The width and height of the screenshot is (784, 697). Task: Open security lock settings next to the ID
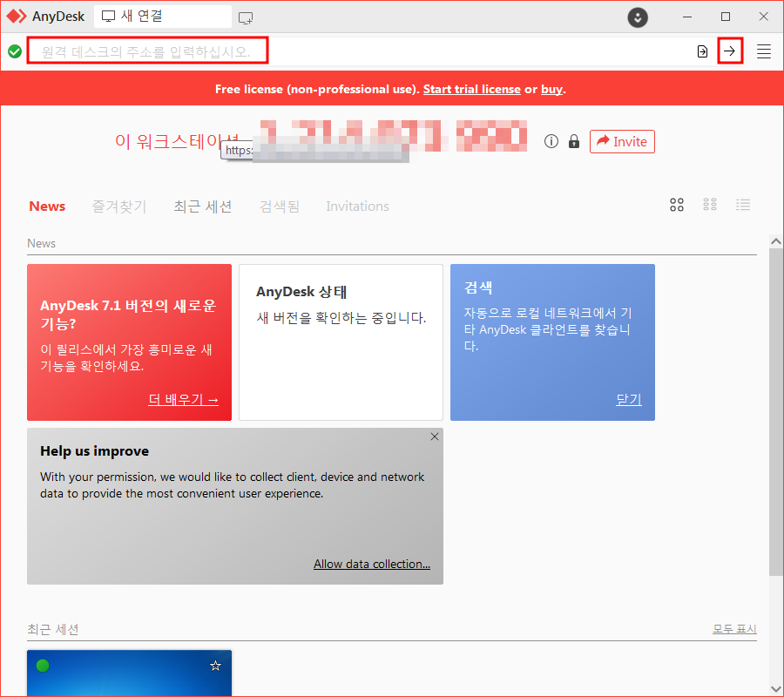coord(573,141)
